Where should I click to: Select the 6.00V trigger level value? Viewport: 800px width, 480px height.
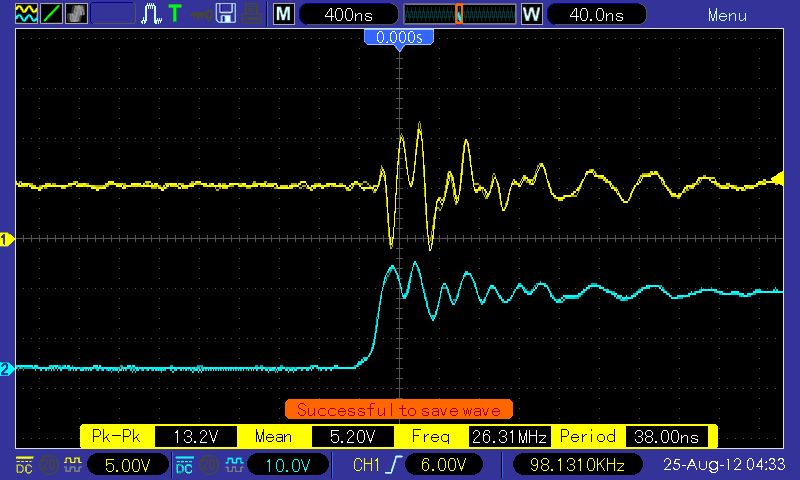[x=443, y=465]
